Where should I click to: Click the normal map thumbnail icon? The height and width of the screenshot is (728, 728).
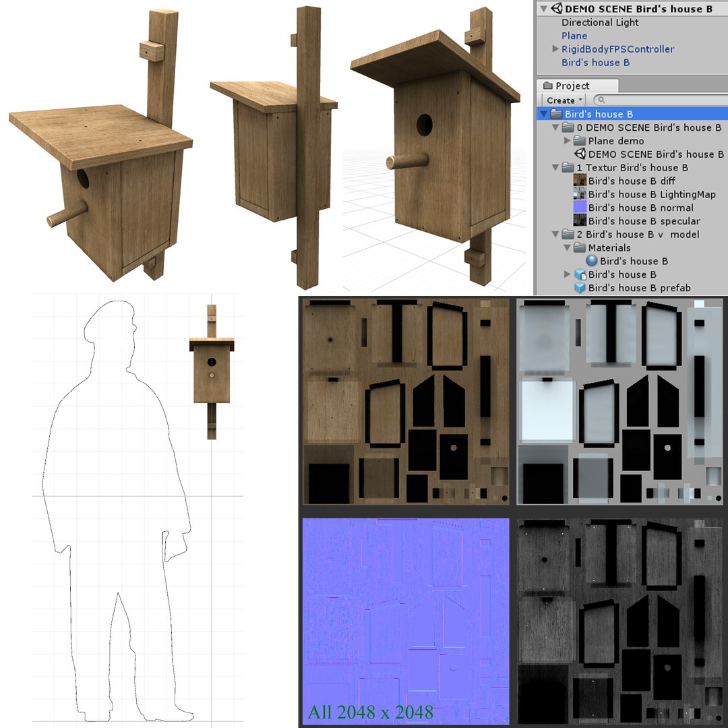pos(580,207)
